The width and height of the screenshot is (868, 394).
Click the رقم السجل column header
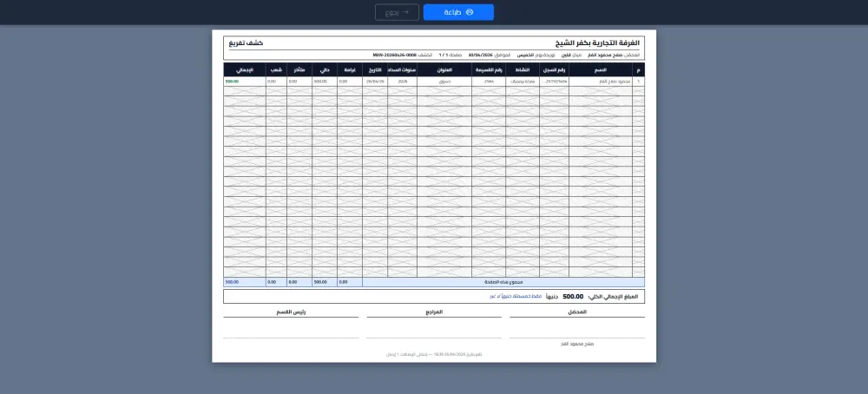pos(554,69)
